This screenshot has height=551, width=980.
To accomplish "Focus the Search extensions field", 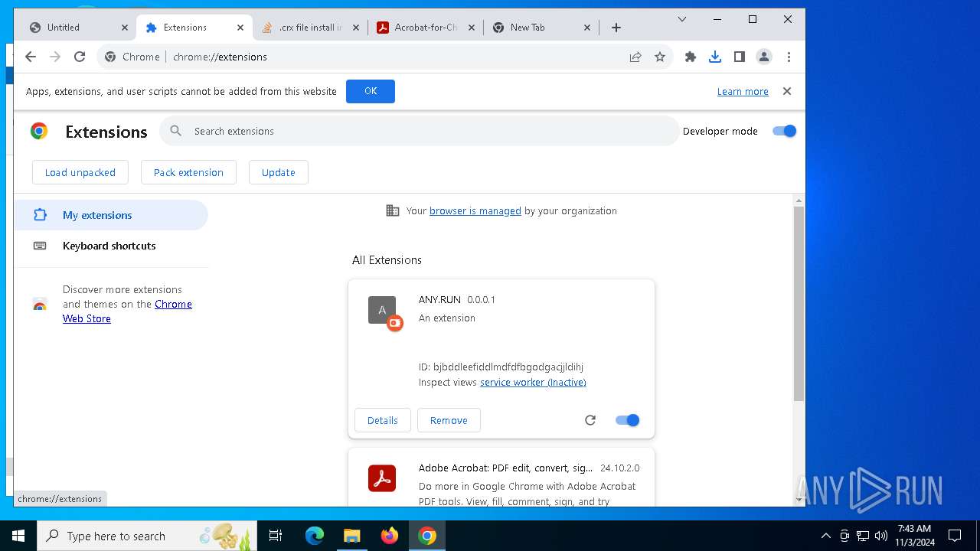I will pos(419,131).
